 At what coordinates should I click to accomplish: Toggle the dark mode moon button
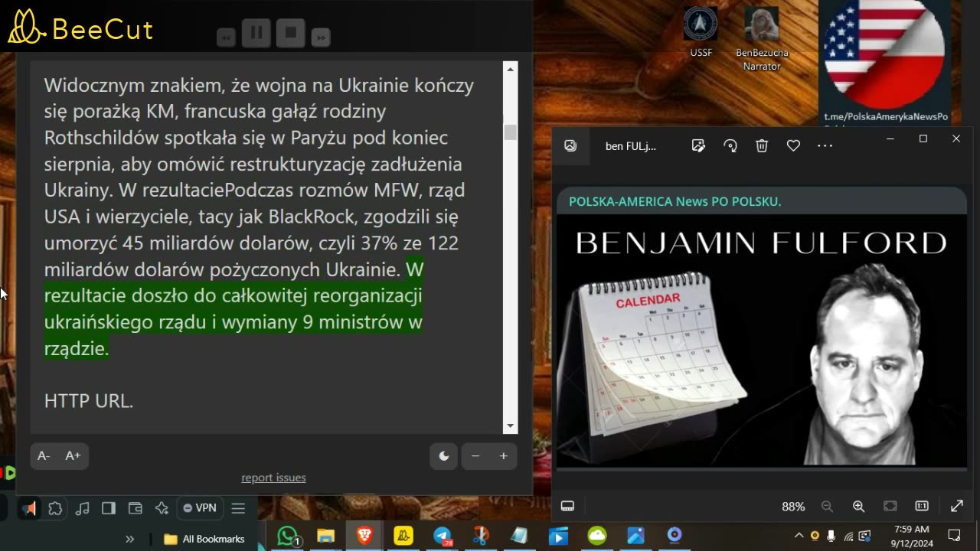click(x=444, y=456)
